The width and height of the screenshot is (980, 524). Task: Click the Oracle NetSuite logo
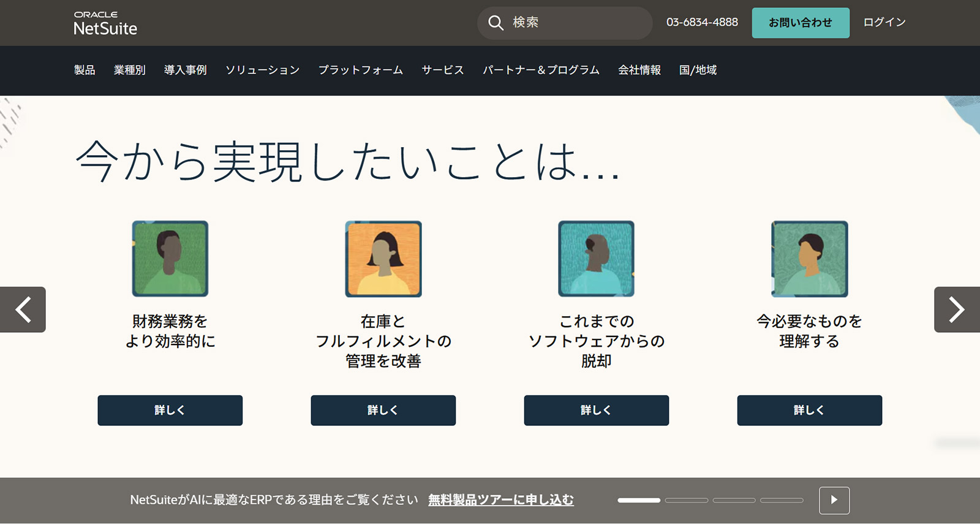(105, 23)
